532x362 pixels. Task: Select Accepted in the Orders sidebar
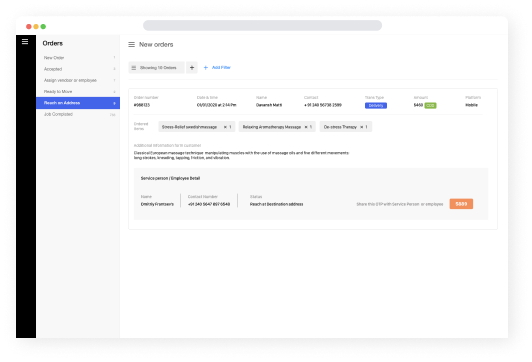tap(78, 69)
